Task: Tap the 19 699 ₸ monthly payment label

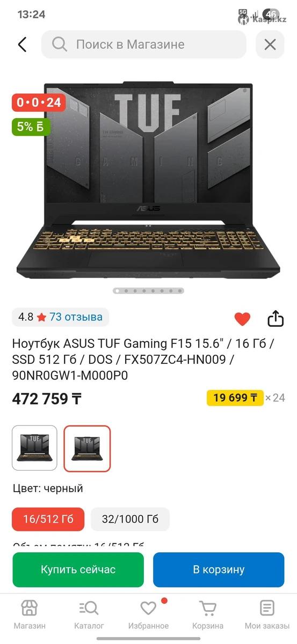Action: point(235,398)
